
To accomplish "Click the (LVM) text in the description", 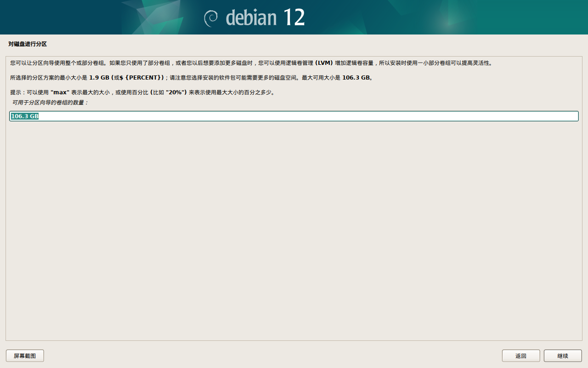I will click(324, 63).
